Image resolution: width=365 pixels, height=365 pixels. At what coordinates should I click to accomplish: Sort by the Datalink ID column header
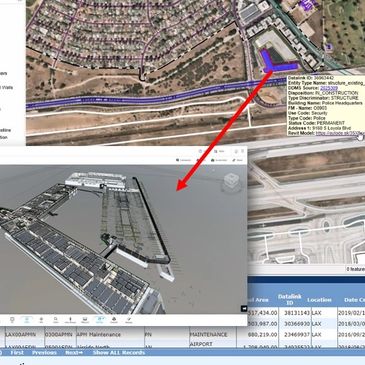[x=285, y=299]
